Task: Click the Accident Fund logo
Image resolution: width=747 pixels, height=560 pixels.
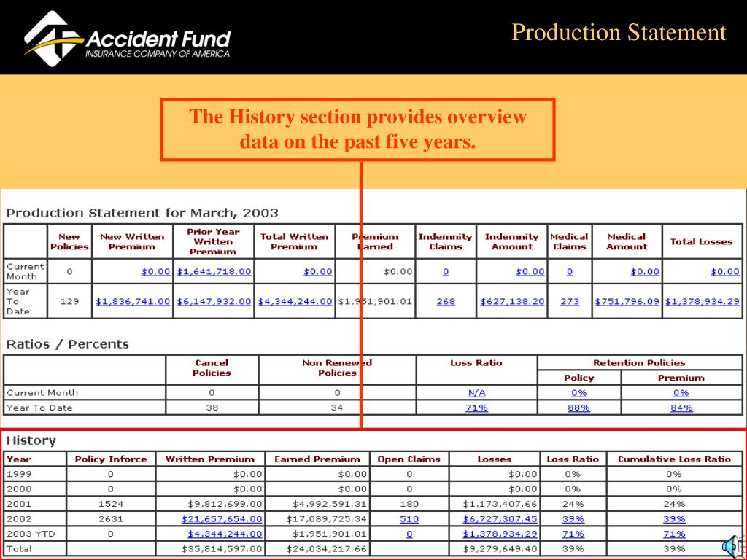Action: pos(127,39)
